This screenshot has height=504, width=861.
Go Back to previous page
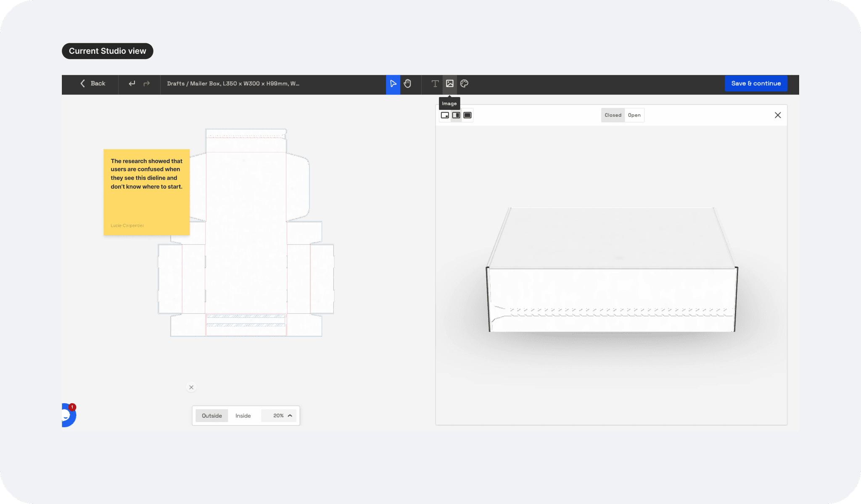[x=93, y=84]
